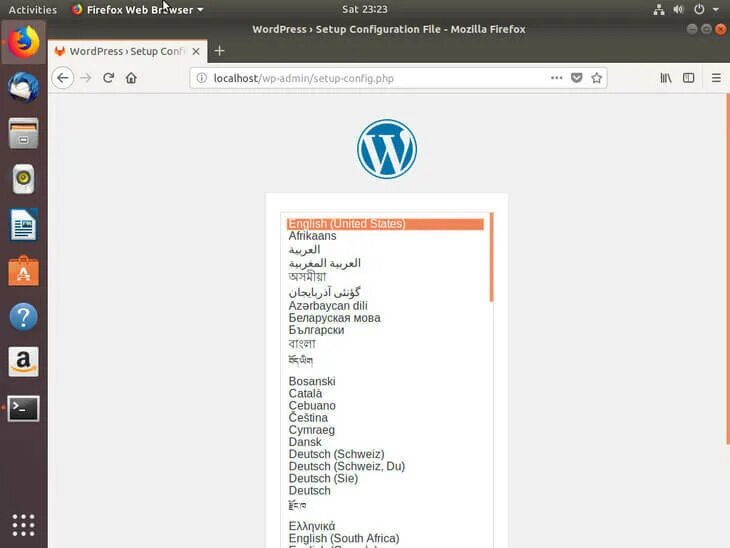730x548 pixels.
Task: Open the volume indicator in top bar
Action: click(678, 9)
